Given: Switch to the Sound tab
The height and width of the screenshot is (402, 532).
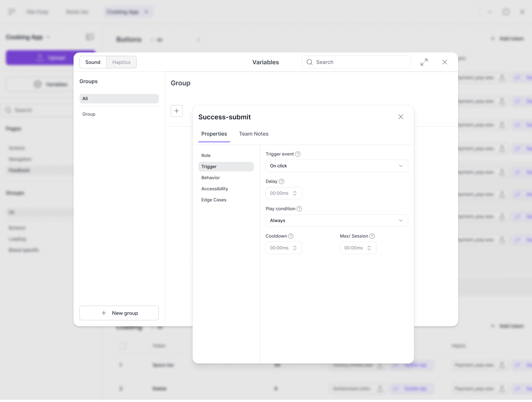Looking at the screenshot, I should coord(93,62).
